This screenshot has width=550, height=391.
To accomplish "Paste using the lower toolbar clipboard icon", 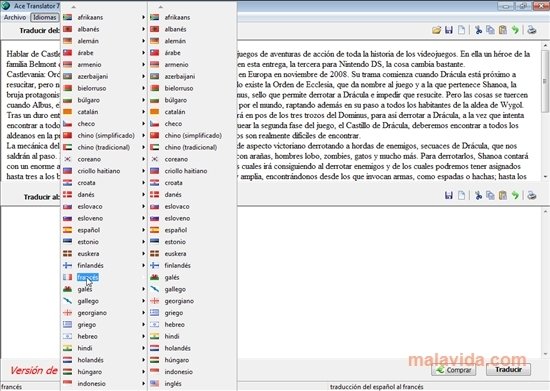I will tap(503, 195).
